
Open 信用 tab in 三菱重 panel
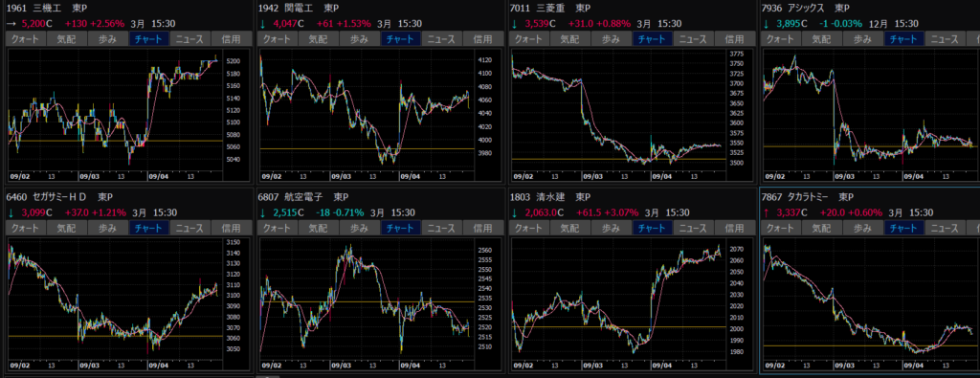pos(735,38)
